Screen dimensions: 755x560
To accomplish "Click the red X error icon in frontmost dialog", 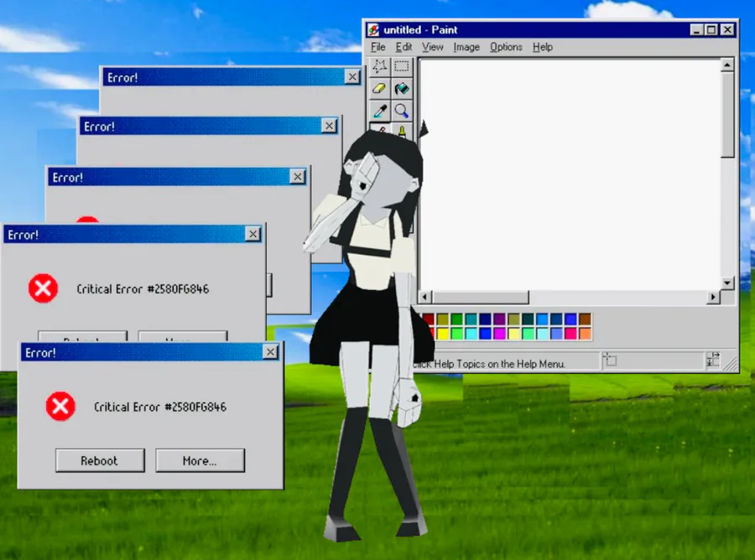I will pos(60,407).
